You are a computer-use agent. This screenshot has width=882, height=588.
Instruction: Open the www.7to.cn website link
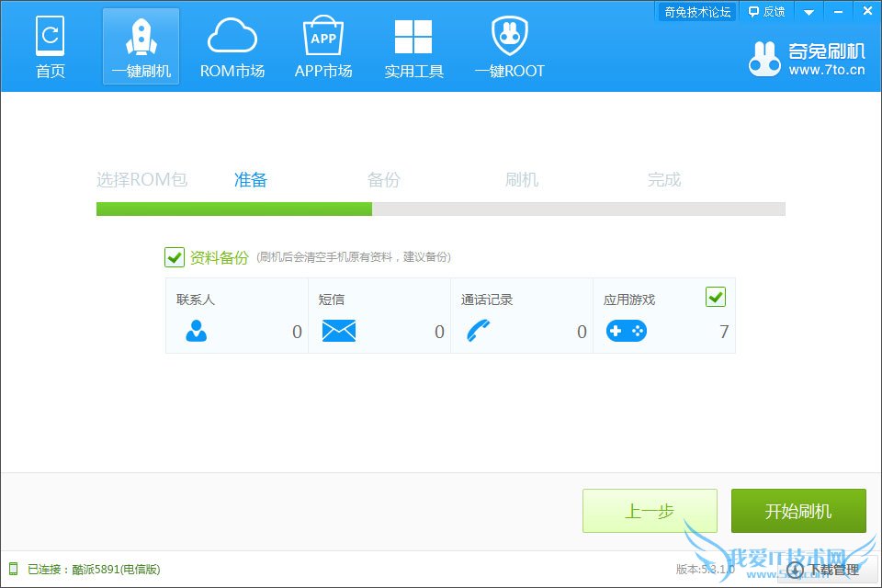click(826, 71)
